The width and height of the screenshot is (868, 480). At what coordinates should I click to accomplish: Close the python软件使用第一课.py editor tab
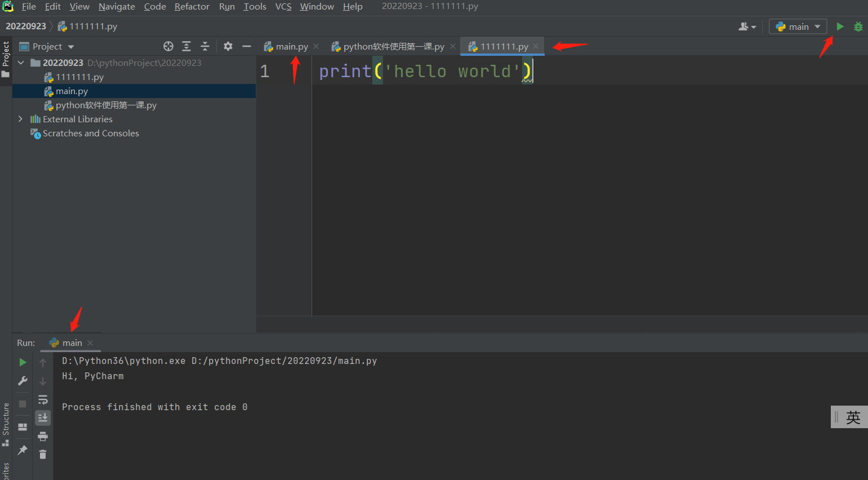pos(453,46)
